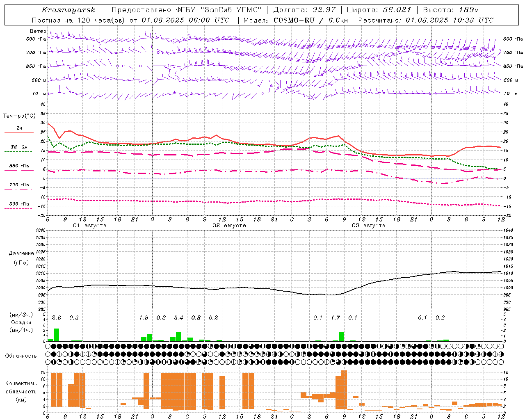Select the 'Прогноз на 120 часа(ов)' forecast text
Screen dimensions: 525x420
[x=78, y=20]
